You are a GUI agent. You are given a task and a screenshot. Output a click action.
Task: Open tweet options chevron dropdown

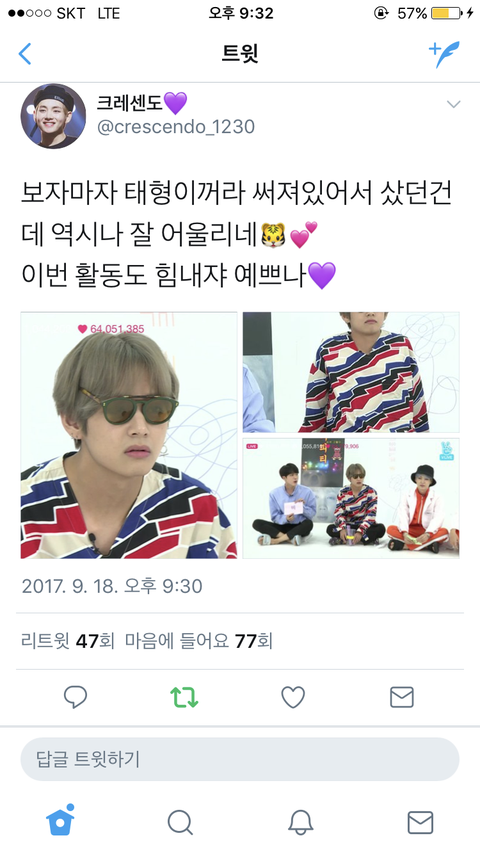(x=453, y=104)
